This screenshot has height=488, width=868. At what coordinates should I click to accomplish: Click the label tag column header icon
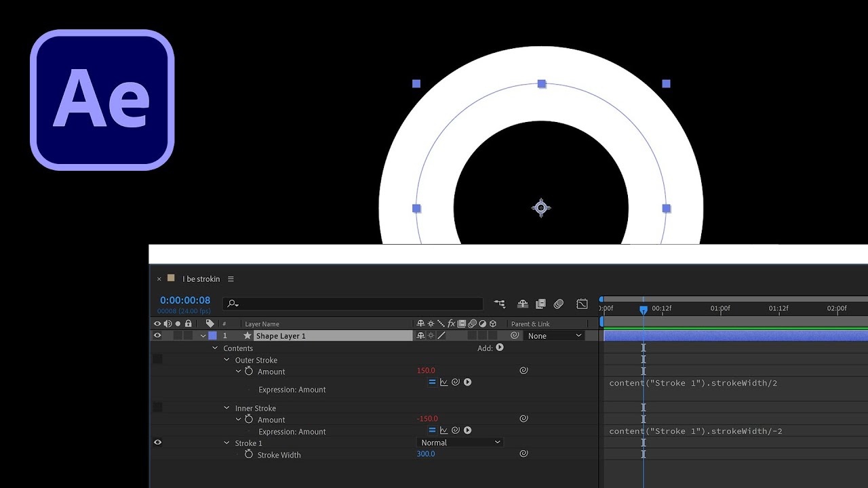click(210, 324)
